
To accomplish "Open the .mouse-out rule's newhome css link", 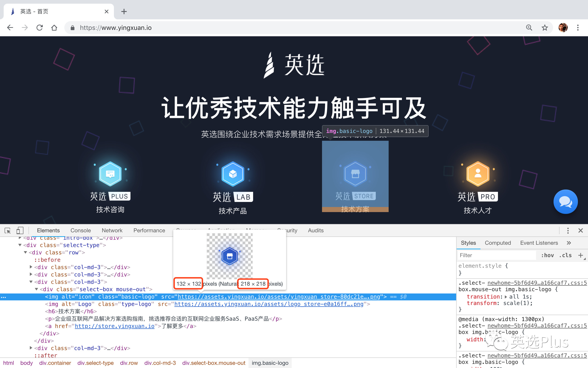I will (537, 283).
